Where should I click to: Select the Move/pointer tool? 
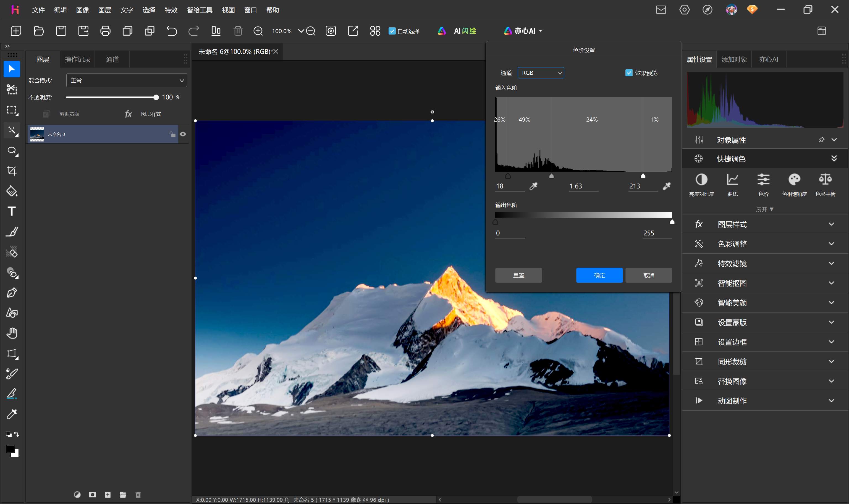12,69
